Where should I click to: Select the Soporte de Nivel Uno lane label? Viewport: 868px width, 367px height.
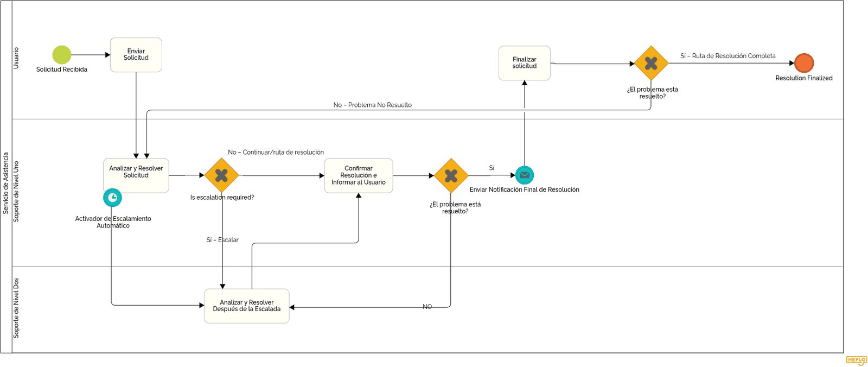click(16, 191)
